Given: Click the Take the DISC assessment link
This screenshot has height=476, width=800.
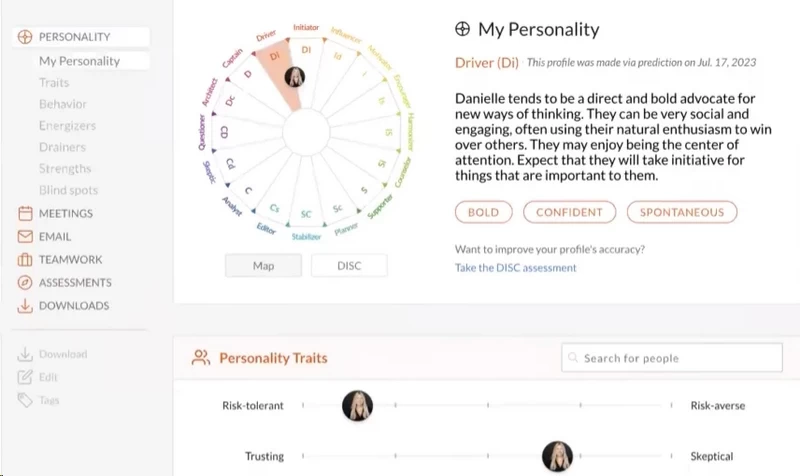Looking at the screenshot, I should click(x=515, y=268).
